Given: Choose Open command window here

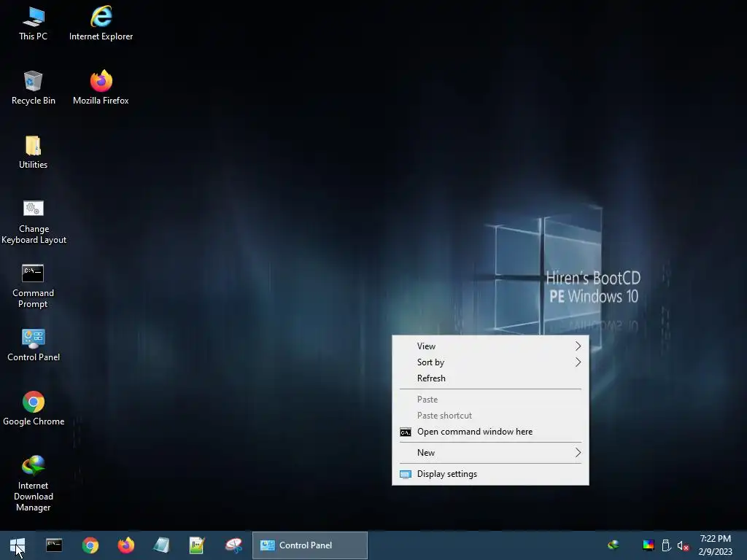Looking at the screenshot, I should click(490, 432).
